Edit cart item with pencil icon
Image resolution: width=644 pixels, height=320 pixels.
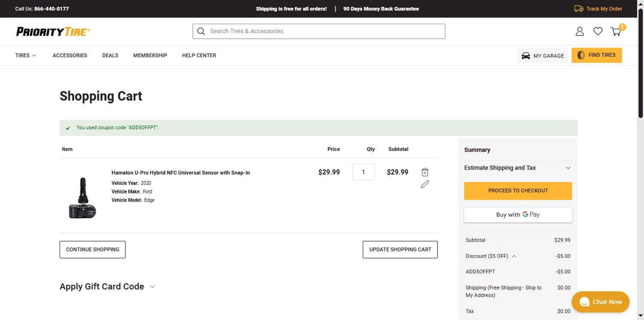click(x=425, y=184)
